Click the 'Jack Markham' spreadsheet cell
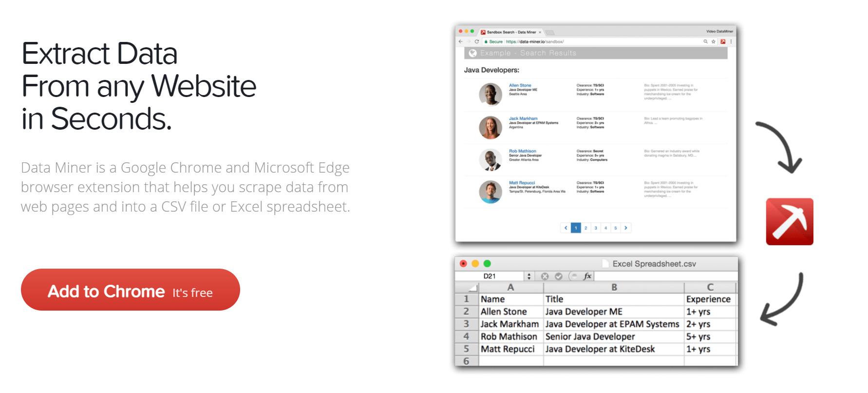868x393 pixels. coord(511,324)
